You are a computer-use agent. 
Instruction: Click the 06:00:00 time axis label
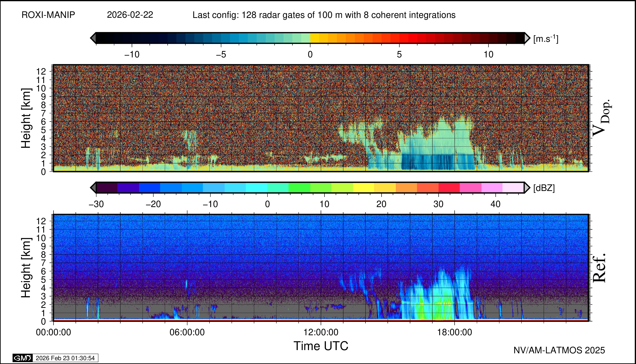click(x=187, y=332)
